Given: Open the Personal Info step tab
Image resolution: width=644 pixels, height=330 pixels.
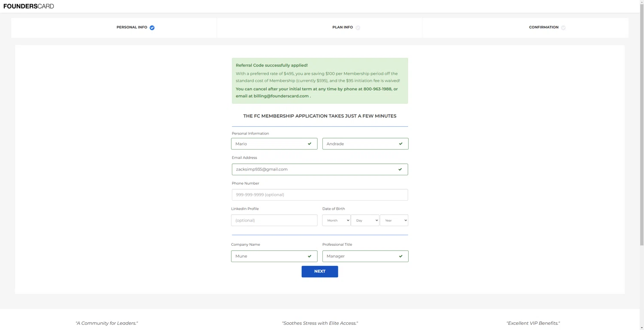Looking at the screenshot, I should pos(114,27).
